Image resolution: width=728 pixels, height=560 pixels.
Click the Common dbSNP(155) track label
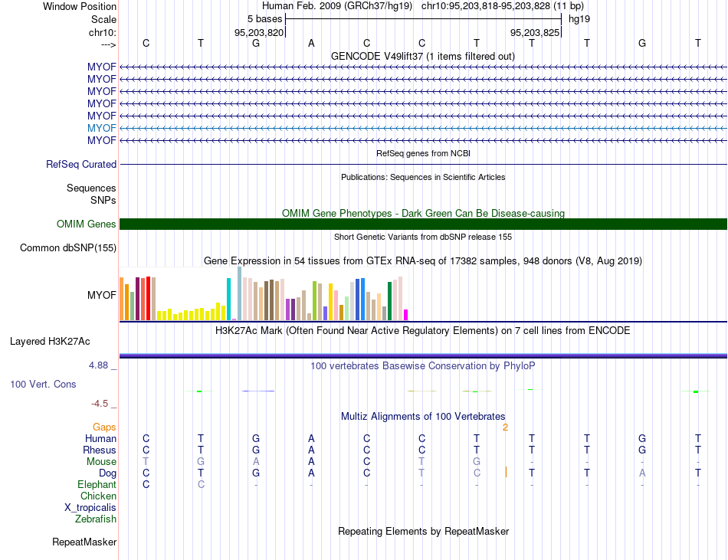[x=68, y=247]
